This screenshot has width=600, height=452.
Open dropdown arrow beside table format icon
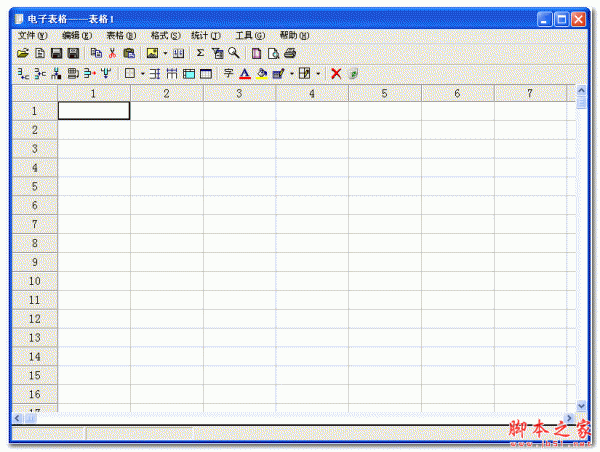coord(318,73)
